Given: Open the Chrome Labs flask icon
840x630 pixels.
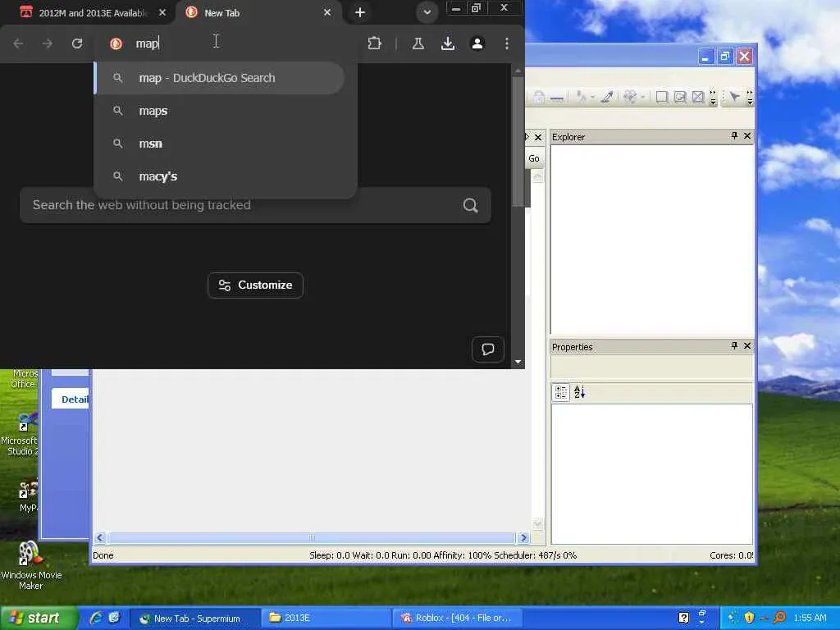Looking at the screenshot, I should click(x=418, y=43).
